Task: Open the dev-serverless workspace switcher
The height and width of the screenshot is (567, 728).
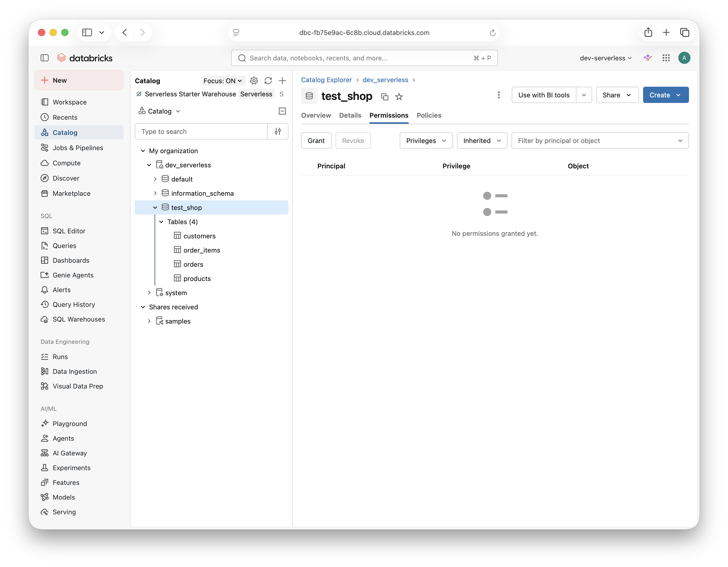Action: pyautogui.click(x=606, y=58)
